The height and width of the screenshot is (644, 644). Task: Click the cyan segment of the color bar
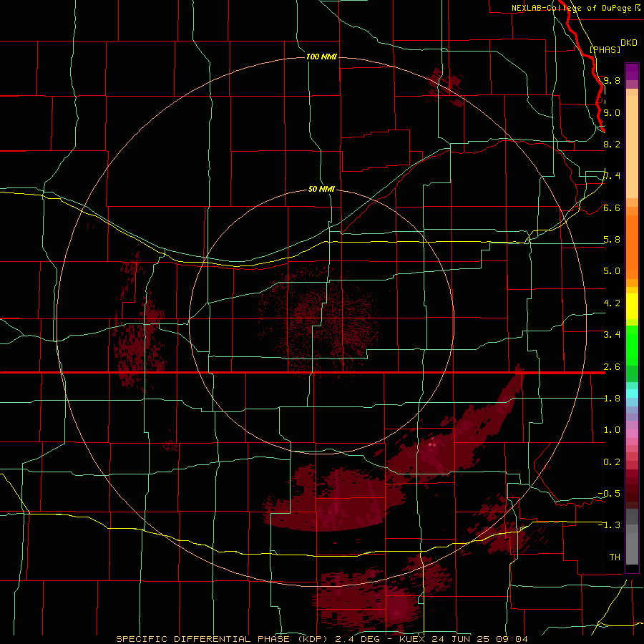point(632,394)
